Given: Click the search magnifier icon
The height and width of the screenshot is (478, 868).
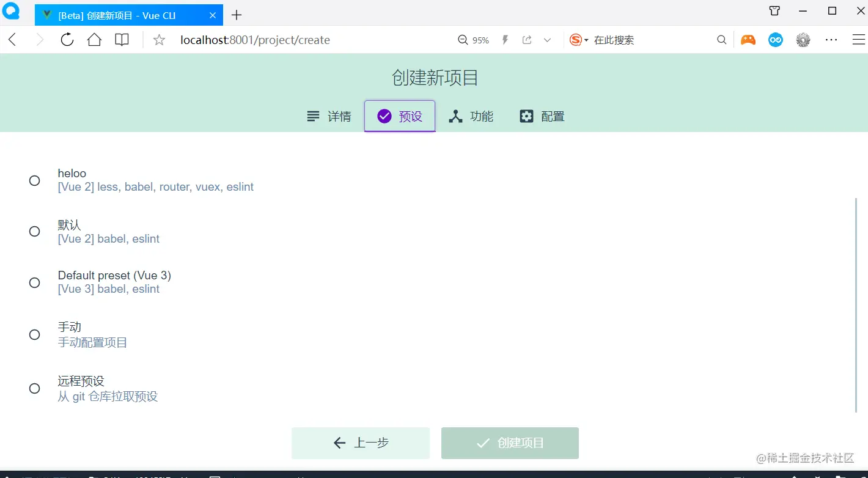Looking at the screenshot, I should click(722, 40).
